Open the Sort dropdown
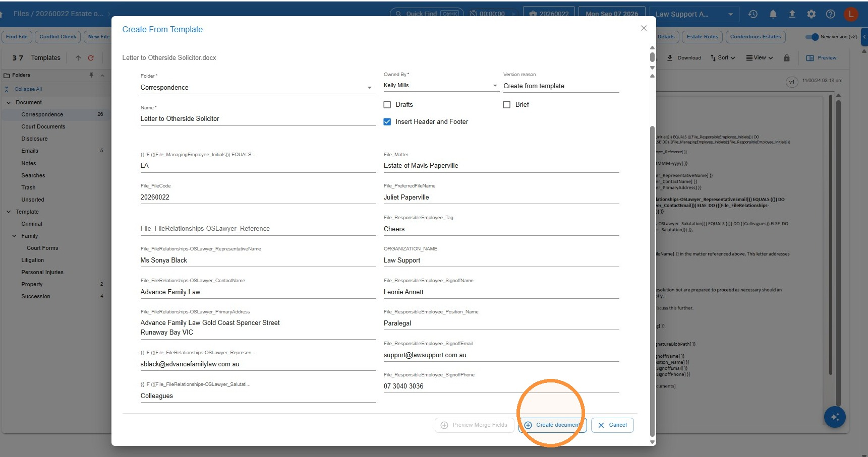868x457 pixels. [x=723, y=58]
